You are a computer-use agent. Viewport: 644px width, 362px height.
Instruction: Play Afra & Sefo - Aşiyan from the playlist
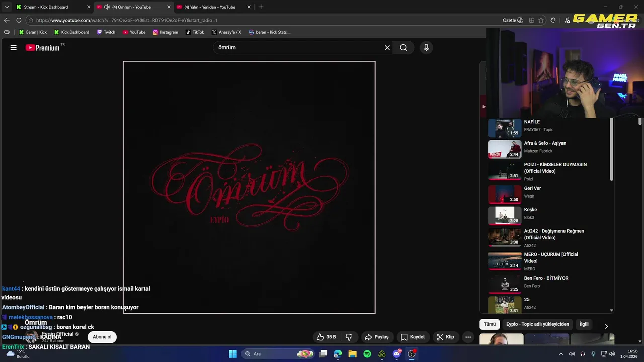click(x=548, y=149)
